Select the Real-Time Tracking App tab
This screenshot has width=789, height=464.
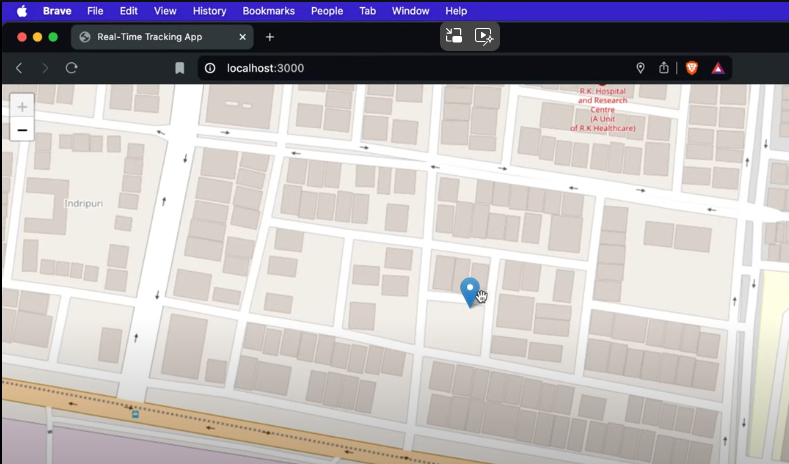pos(162,37)
